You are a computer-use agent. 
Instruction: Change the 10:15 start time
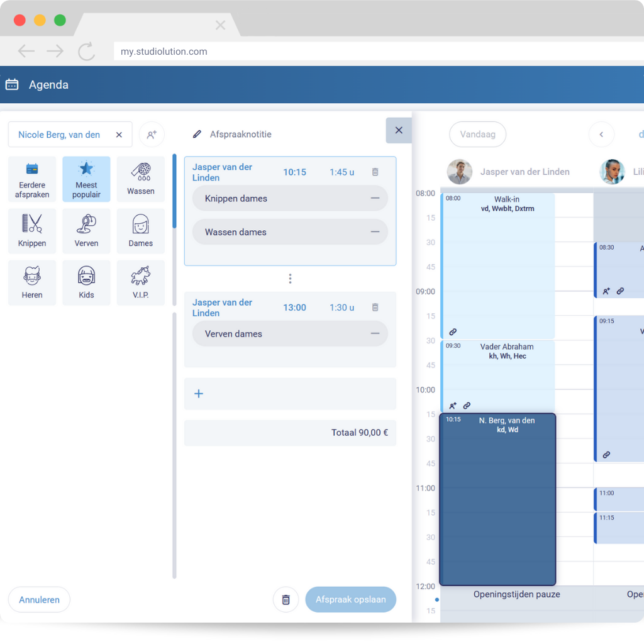[294, 172]
